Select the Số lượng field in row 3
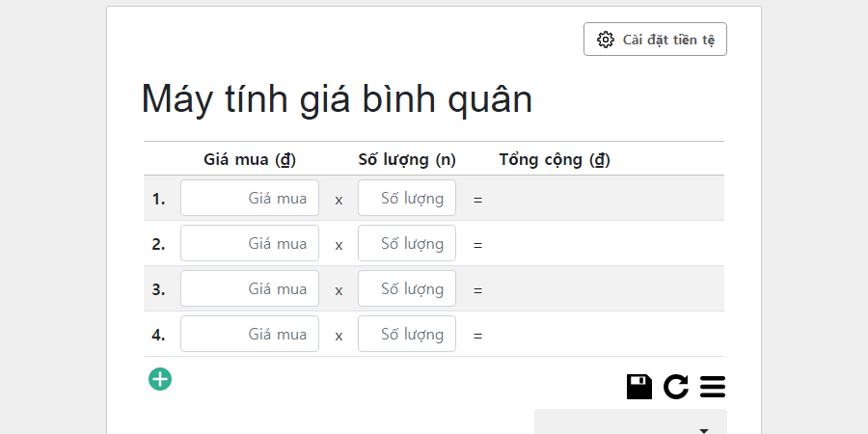Viewport: 868px width, 434px height. [x=407, y=288]
